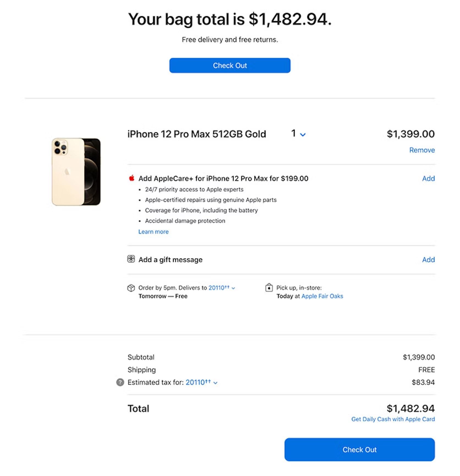Select the Apple Fair Oaks store link
Viewport: 460px width, 476px height.
click(322, 296)
